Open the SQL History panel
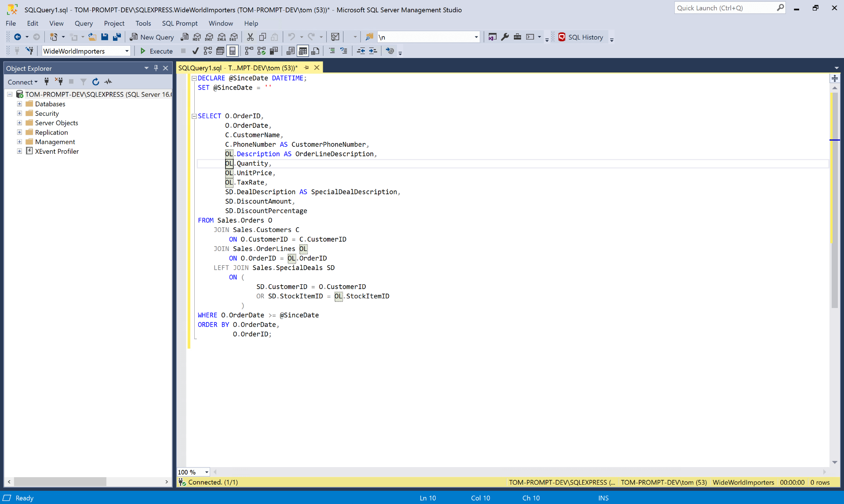Viewport: 844px width, 504px height. coord(582,37)
